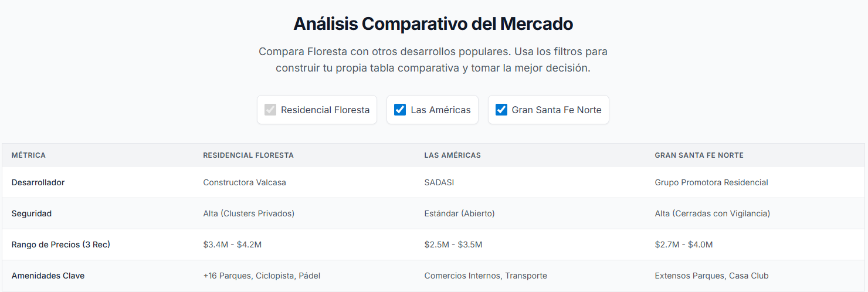Viewport: 868px width, 292px height.
Task: Select the Seguridad row label
Action: 32,213
